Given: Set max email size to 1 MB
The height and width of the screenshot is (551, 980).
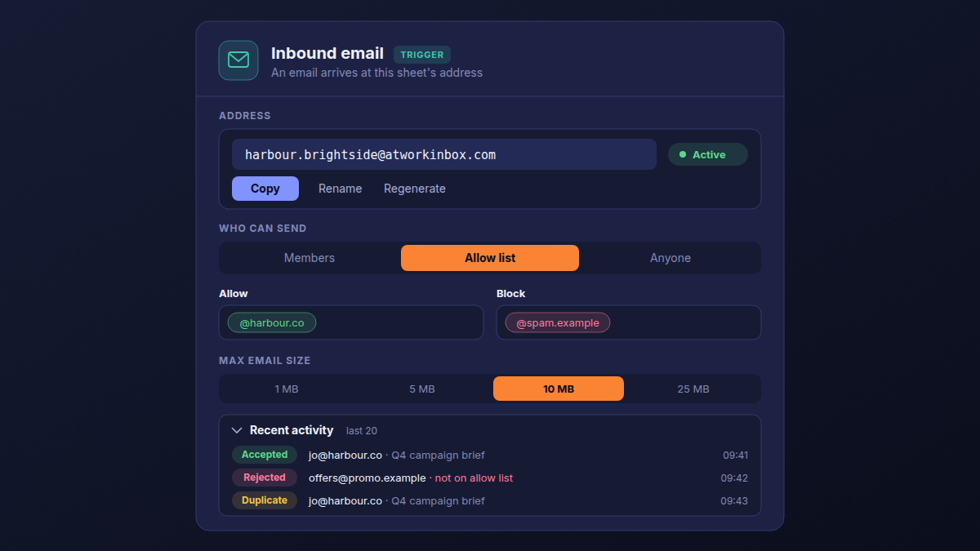Looking at the screenshot, I should (x=287, y=389).
